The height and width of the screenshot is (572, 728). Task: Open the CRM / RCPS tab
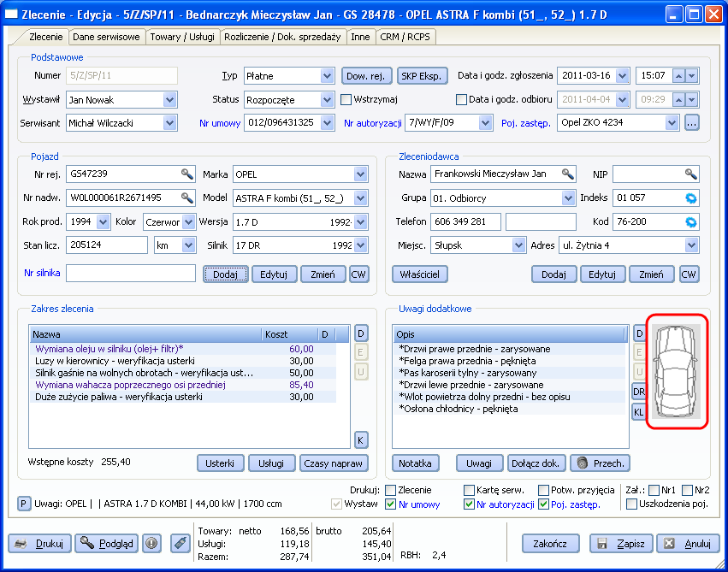(x=405, y=37)
